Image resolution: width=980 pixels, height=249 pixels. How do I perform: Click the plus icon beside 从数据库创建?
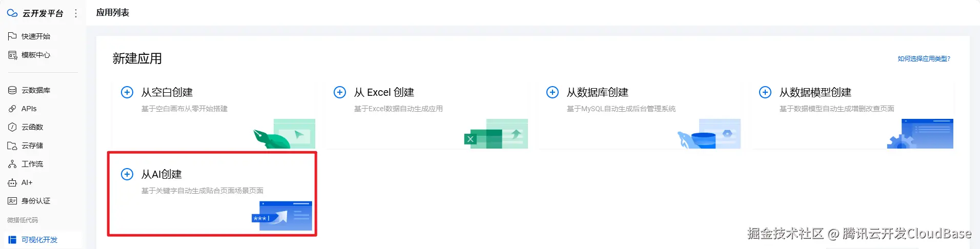tap(552, 92)
